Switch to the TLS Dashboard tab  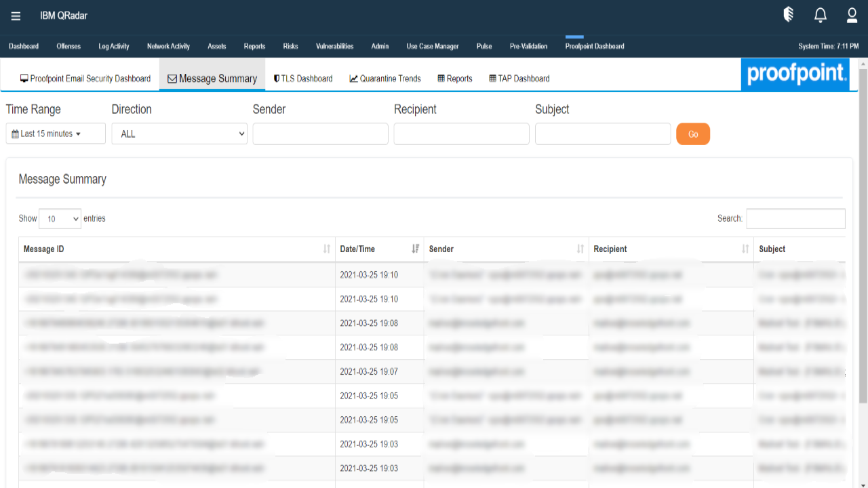coord(303,79)
